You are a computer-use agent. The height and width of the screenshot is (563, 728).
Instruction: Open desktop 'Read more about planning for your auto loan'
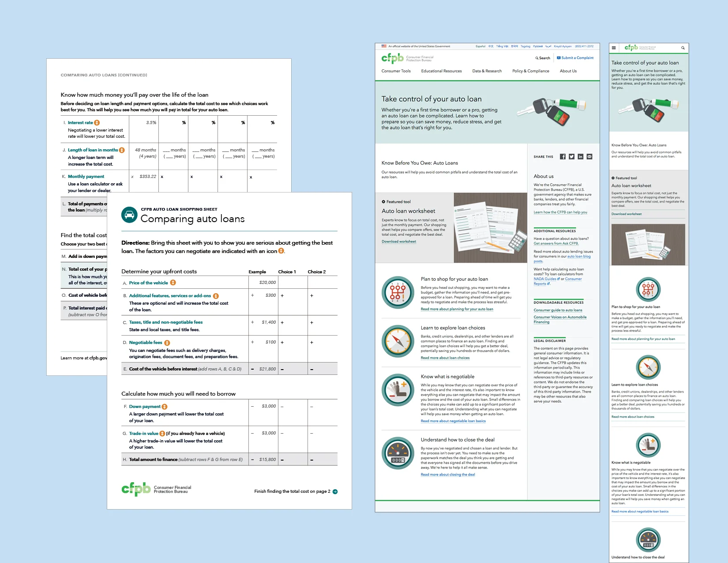tap(457, 309)
